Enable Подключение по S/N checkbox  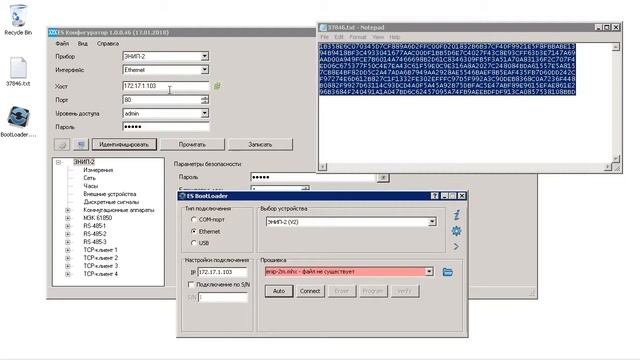[191, 284]
